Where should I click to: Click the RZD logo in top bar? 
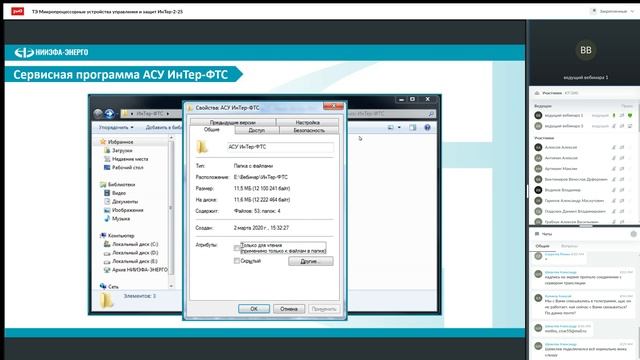[x=18, y=11]
